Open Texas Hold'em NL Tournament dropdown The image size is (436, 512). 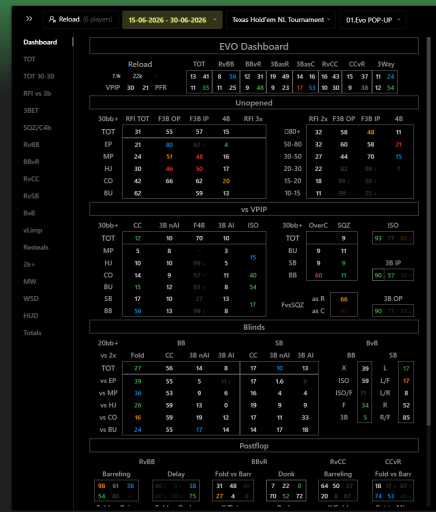[282, 20]
